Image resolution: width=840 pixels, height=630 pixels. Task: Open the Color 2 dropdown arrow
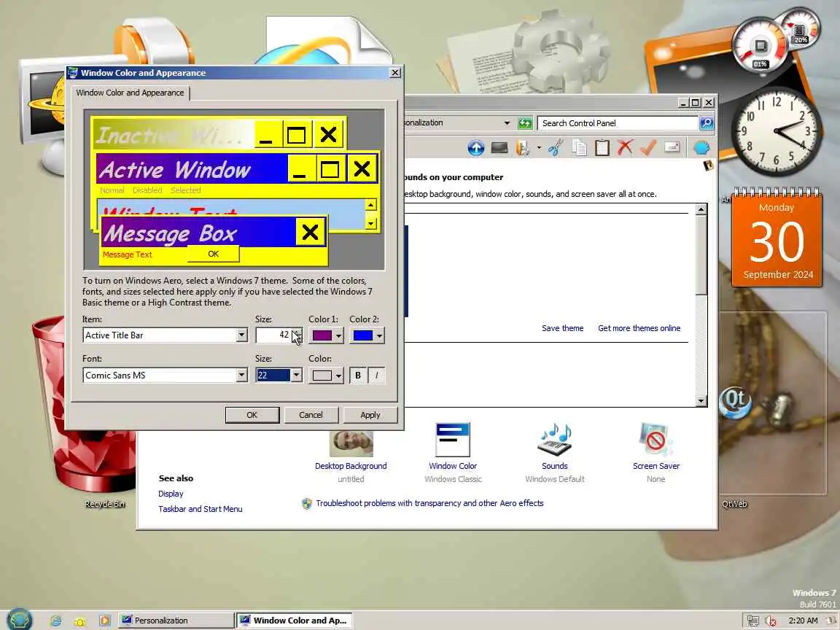tap(379, 336)
